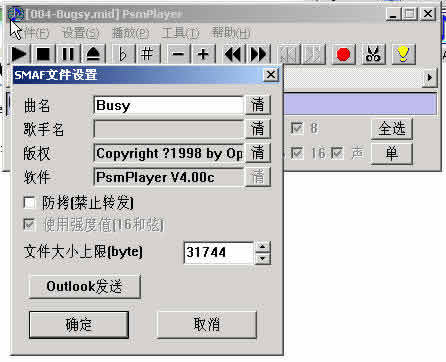The height and width of the screenshot is (362, 446).
Task: Increase file size limit with up spinner
Action: pos(263,247)
